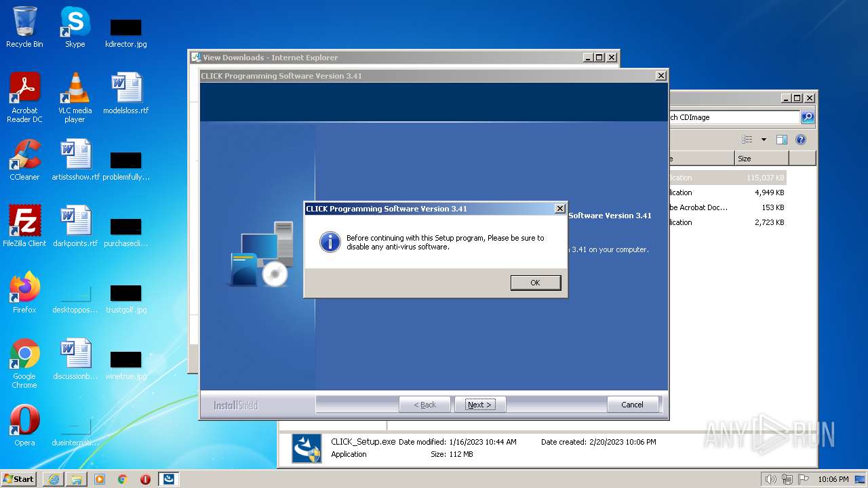Image resolution: width=868 pixels, height=488 pixels.
Task: Click the CLICK_Setup.exe file name in details pane
Action: click(x=363, y=442)
